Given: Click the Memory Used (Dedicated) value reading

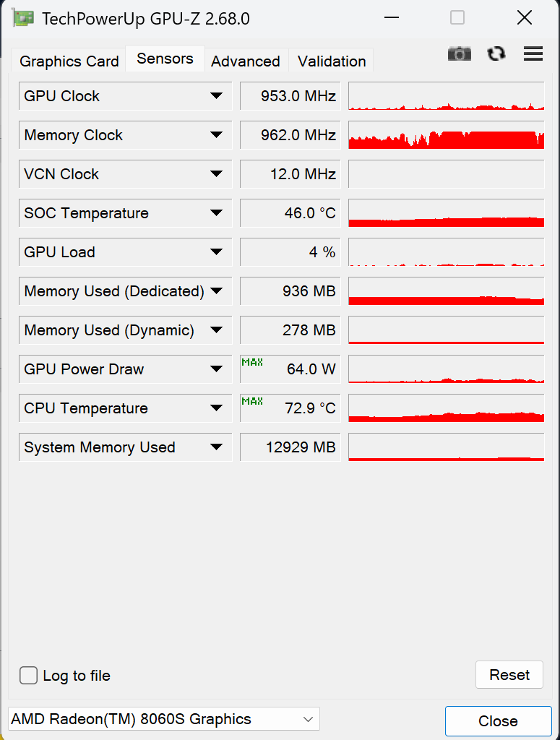Looking at the screenshot, I should coord(290,291).
